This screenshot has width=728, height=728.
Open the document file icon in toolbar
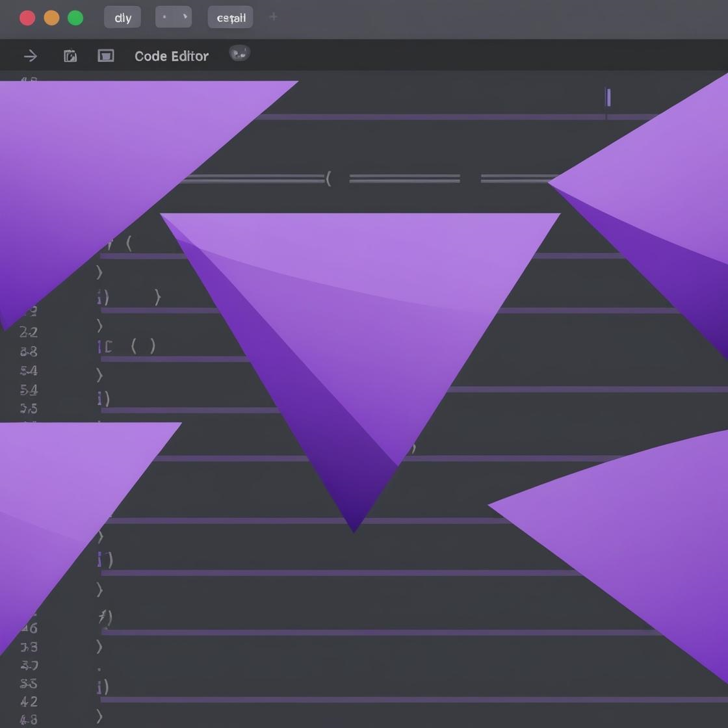click(70, 57)
